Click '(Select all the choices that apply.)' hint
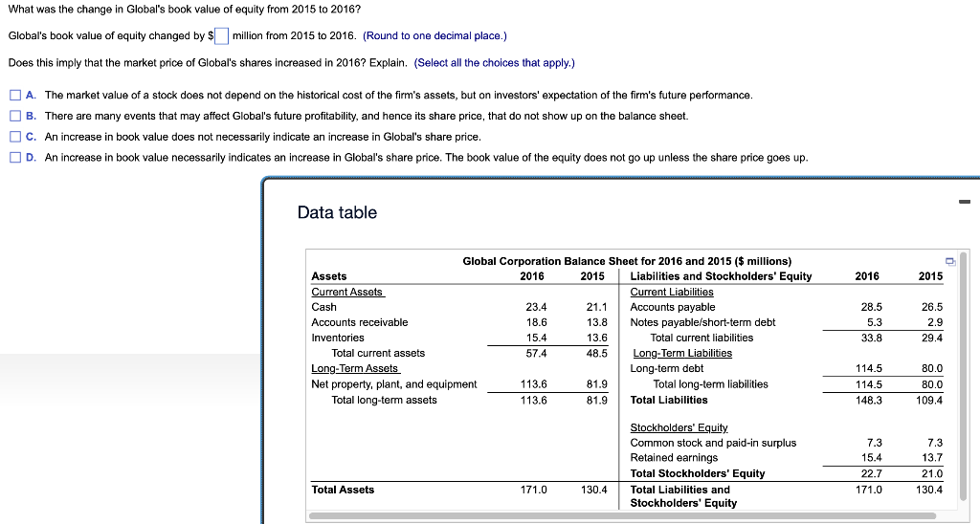 (495, 62)
